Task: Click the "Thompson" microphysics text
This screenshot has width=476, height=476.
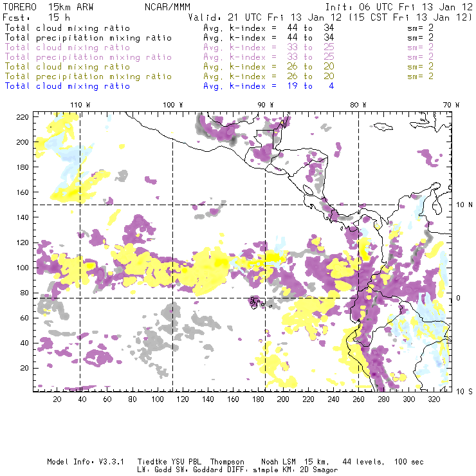Action: [227, 462]
